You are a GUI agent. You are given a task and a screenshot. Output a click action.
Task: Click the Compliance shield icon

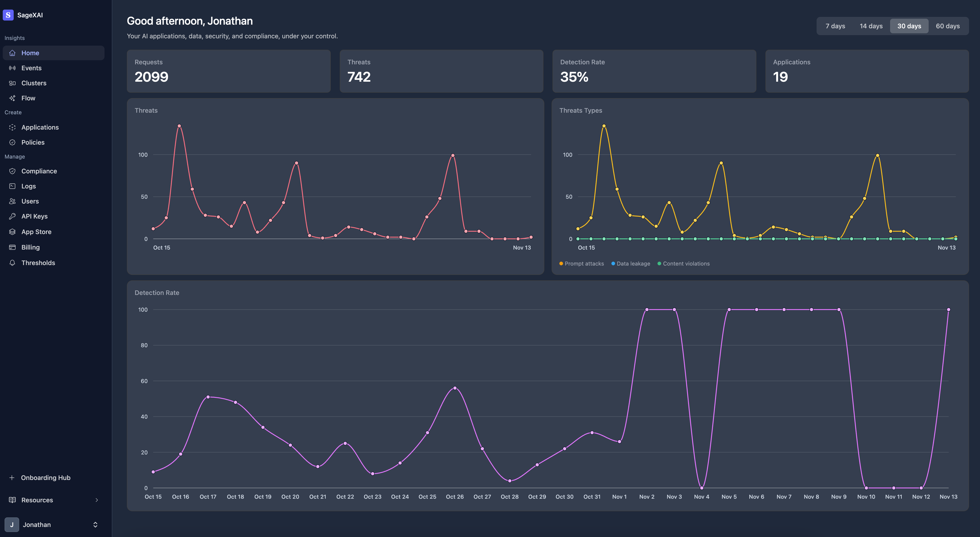click(13, 171)
